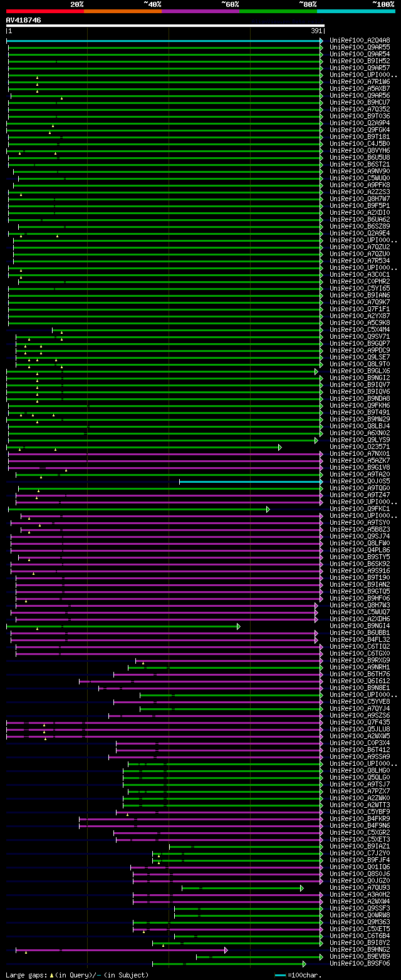Select hit label UniRef100_B6UA62
Image resolution: width=401 pixels, height=980 pixels.
pyautogui.click(x=360, y=220)
